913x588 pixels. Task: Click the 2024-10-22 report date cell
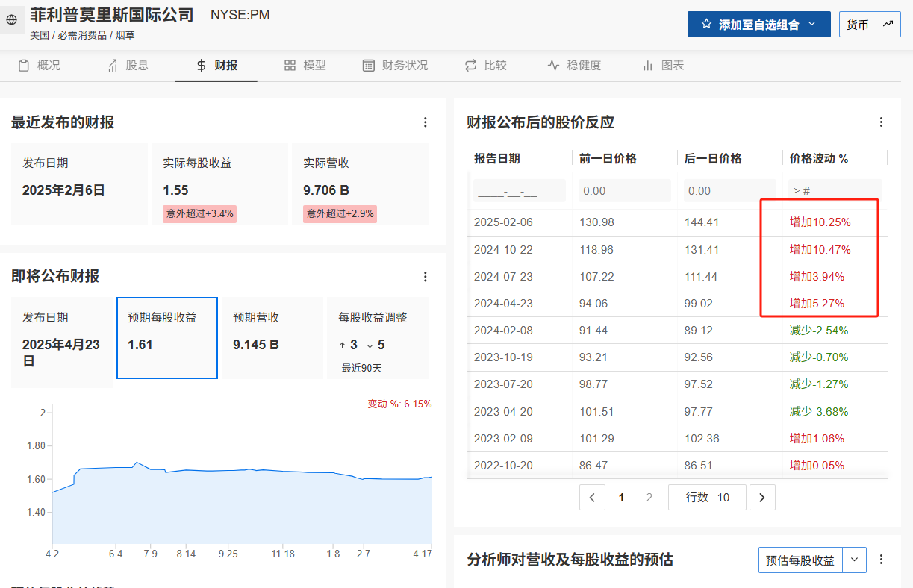click(x=503, y=249)
